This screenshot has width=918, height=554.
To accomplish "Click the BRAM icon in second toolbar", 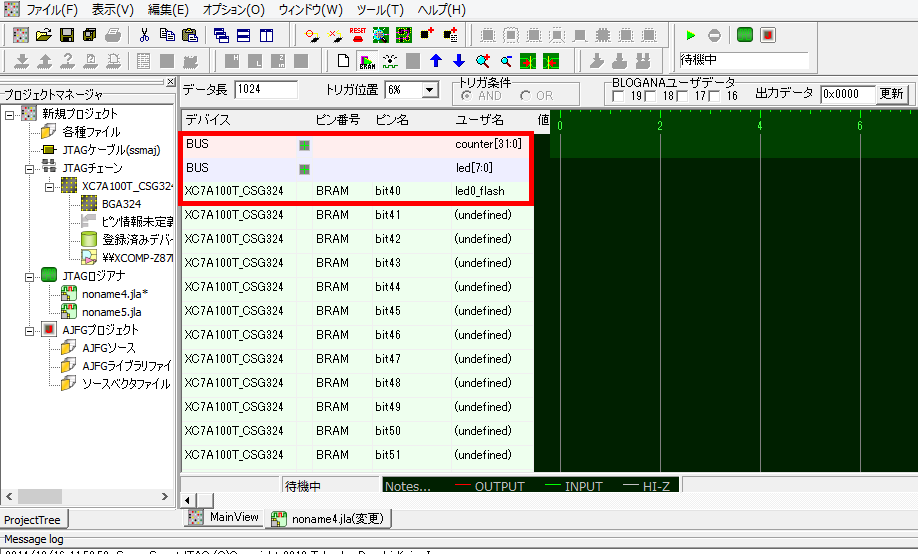I will point(366,61).
